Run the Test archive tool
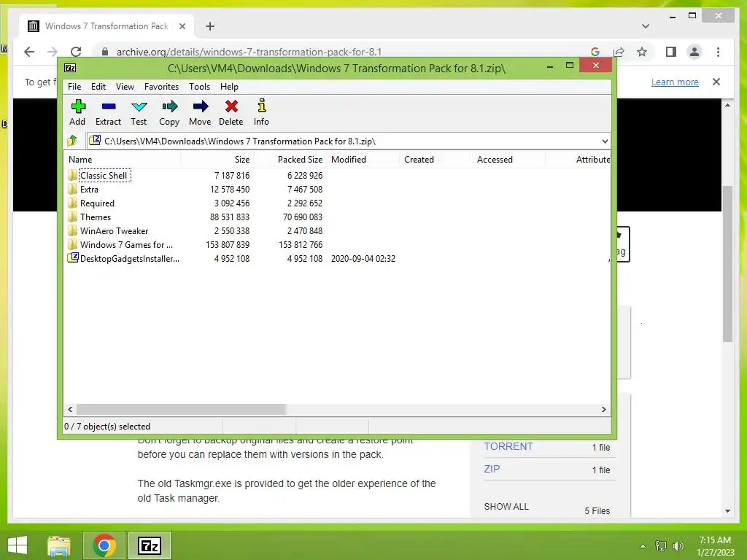Viewport: 747px width, 560px height. tap(139, 106)
